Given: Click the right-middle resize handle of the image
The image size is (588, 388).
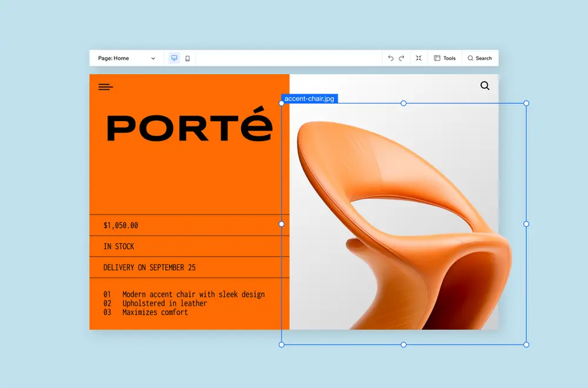Looking at the screenshot, I should coord(526,224).
